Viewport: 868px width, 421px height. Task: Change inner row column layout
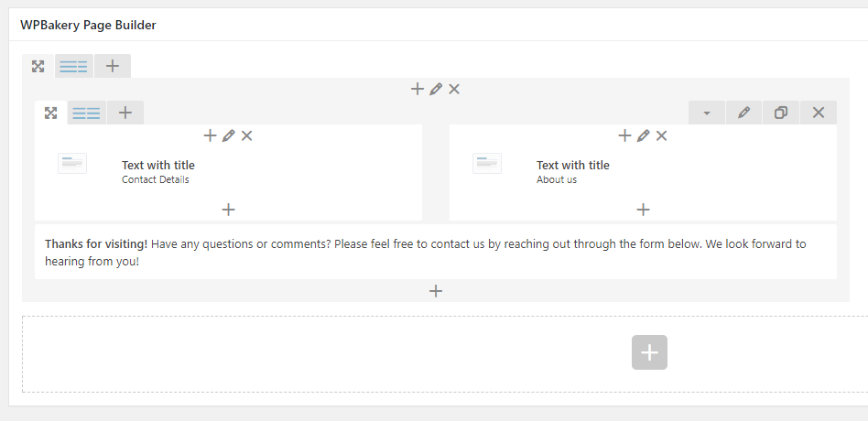(x=86, y=113)
